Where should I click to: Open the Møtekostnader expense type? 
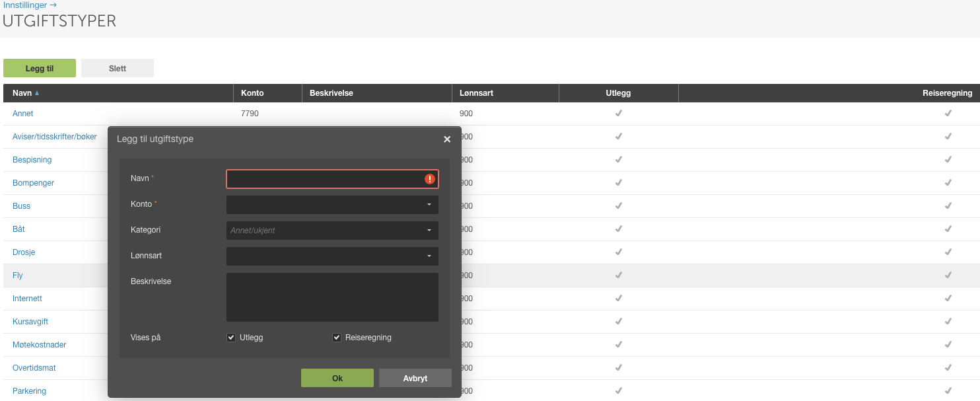(40, 345)
